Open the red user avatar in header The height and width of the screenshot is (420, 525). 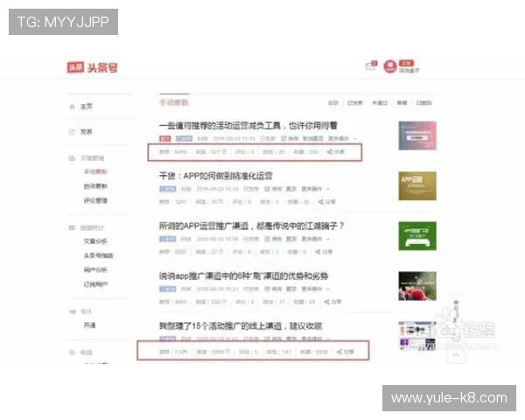(x=390, y=66)
